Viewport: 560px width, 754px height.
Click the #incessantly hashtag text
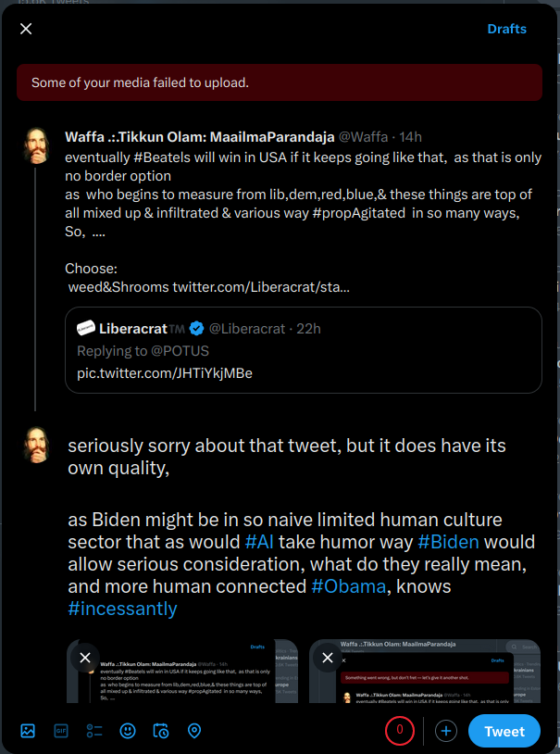(122, 609)
